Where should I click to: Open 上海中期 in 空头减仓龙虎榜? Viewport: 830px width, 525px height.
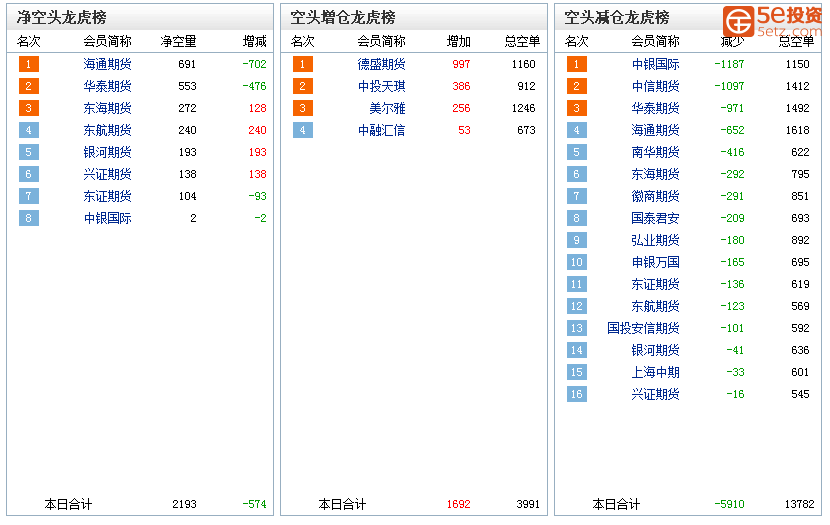click(655, 372)
